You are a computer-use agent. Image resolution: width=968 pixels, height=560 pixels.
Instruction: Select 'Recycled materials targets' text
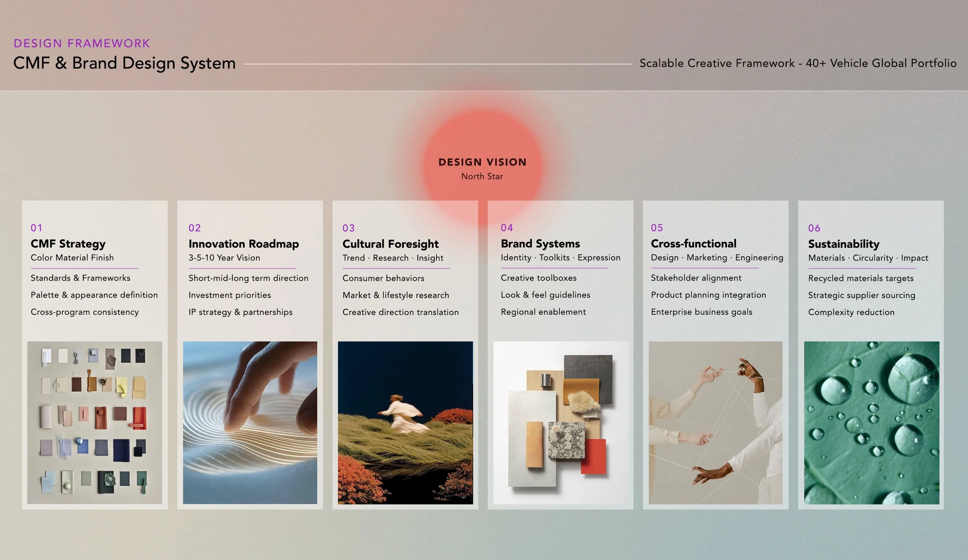(x=860, y=278)
